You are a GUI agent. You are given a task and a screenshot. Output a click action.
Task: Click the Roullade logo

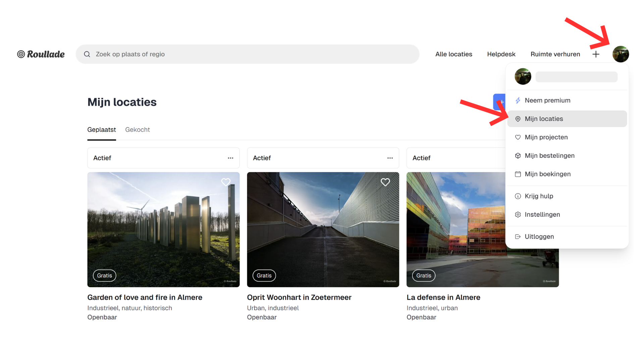41,54
